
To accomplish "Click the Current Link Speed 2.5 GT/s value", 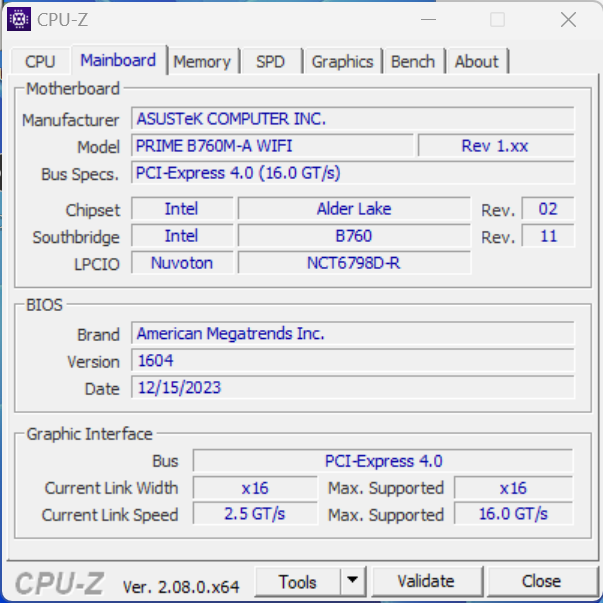I will pyautogui.click(x=255, y=514).
